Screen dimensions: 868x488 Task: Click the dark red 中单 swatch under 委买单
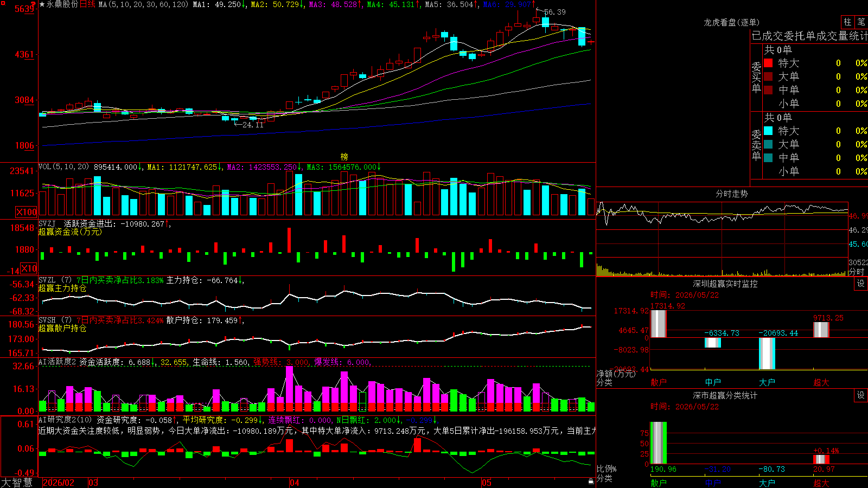click(x=768, y=90)
